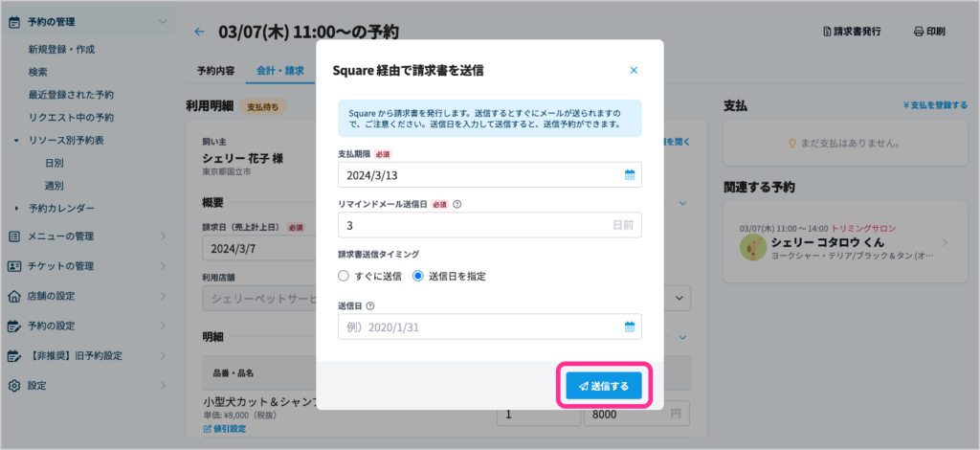980x450 pixels.
Task: Click the 印刷 print button
Action: click(929, 32)
